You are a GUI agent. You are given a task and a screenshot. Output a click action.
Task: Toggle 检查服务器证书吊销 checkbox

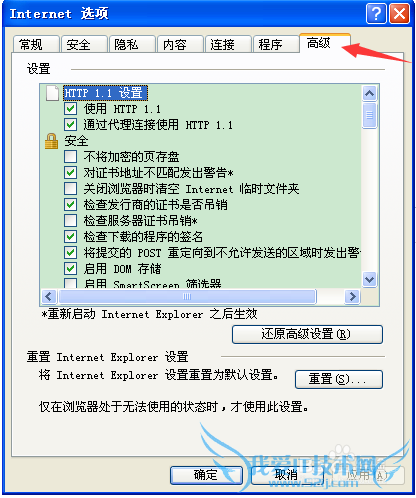[70, 221]
